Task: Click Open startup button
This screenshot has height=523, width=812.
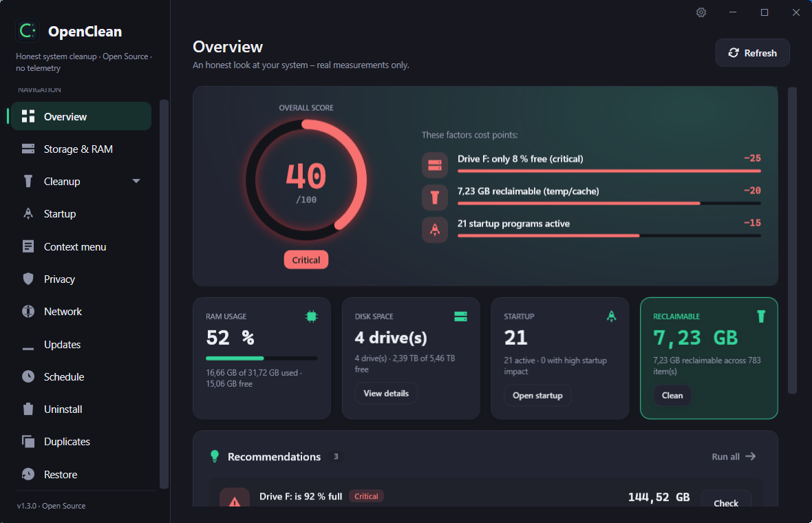Action: (537, 396)
